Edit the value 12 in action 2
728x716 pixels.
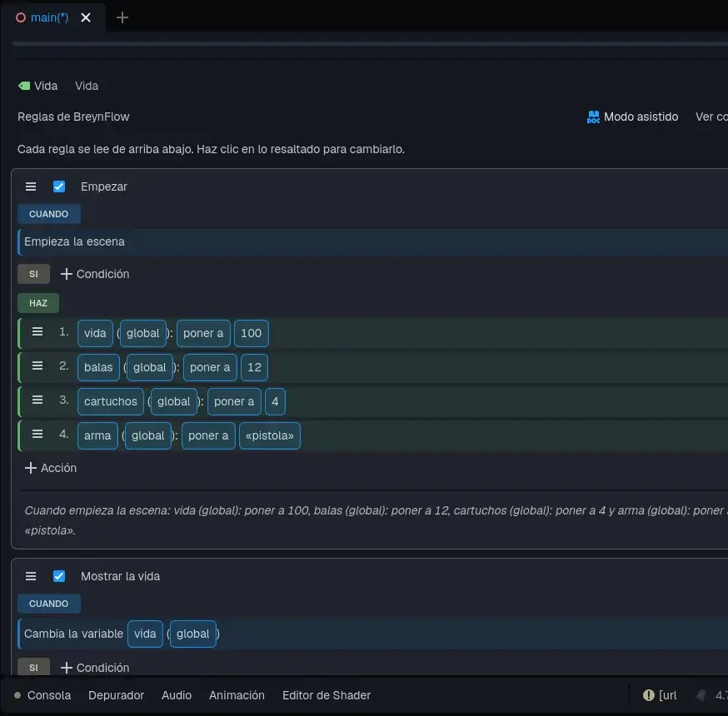pos(254,367)
